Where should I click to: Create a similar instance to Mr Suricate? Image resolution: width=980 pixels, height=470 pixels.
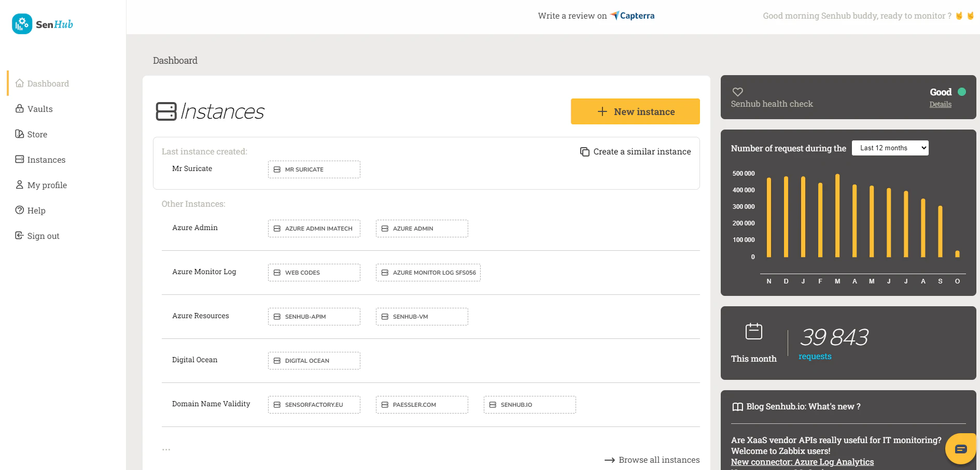click(635, 151)
